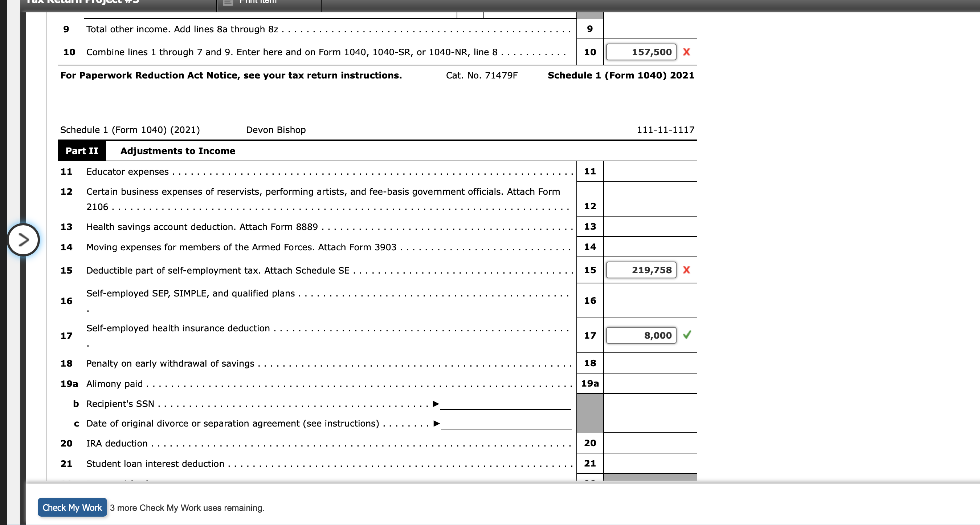
Task: Expand the collapsed side panel chevron
Action: [24, 240]
